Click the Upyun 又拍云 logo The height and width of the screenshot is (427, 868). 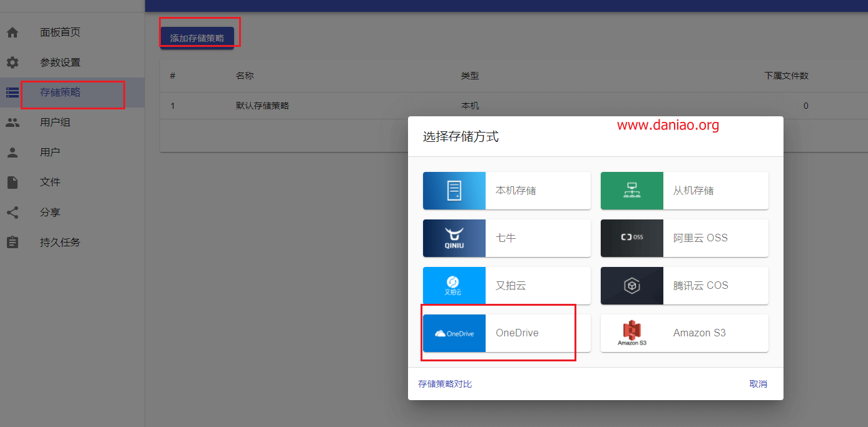[x=454, y=286]
